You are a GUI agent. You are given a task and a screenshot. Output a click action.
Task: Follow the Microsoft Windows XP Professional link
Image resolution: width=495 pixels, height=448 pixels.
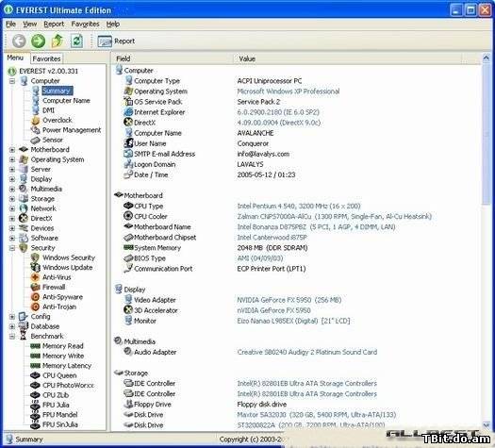click(x=289, y=91)
